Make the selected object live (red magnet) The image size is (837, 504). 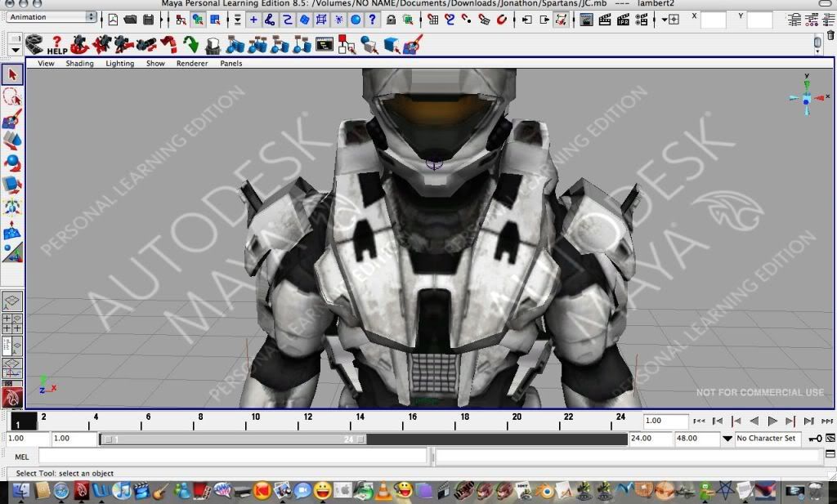point(501,20)
